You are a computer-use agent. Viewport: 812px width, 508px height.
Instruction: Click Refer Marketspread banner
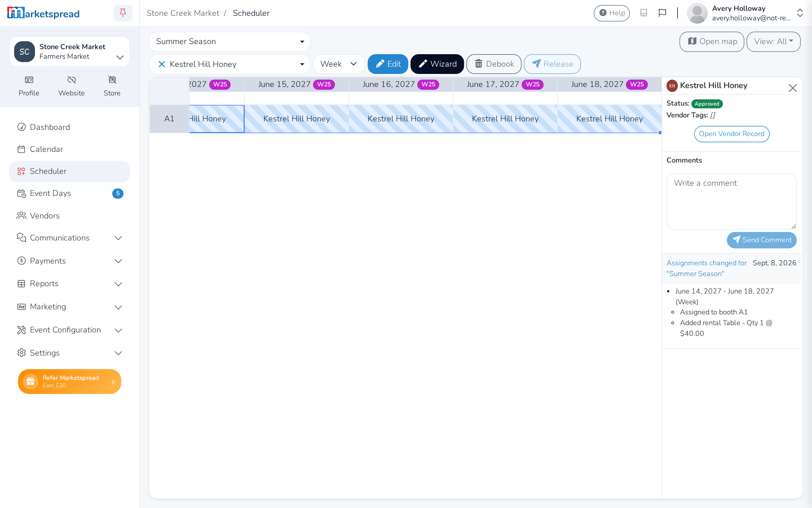69,382
